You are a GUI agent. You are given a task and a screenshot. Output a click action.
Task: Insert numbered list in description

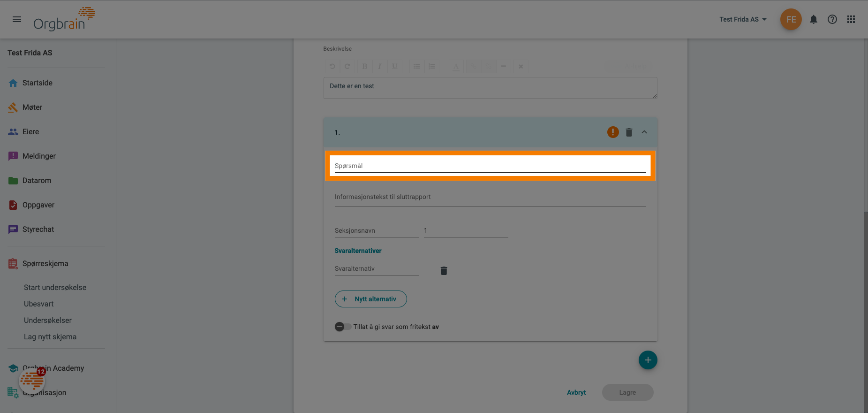coord(431,66)
